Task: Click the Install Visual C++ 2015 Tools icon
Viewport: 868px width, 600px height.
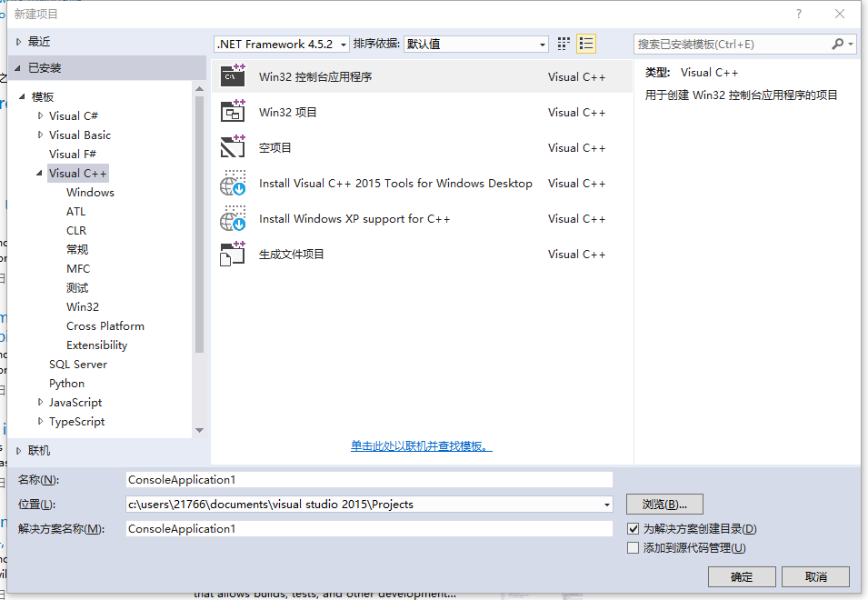Action: (233, 183)
